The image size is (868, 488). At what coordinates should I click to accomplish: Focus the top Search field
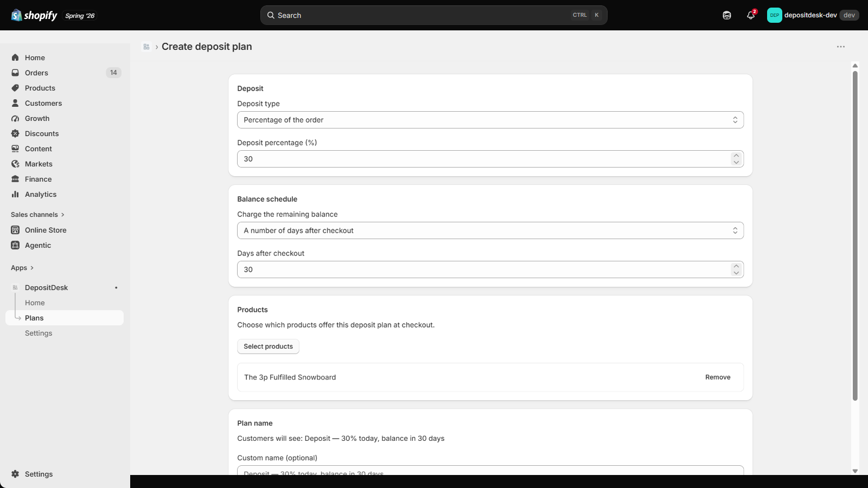433,15
